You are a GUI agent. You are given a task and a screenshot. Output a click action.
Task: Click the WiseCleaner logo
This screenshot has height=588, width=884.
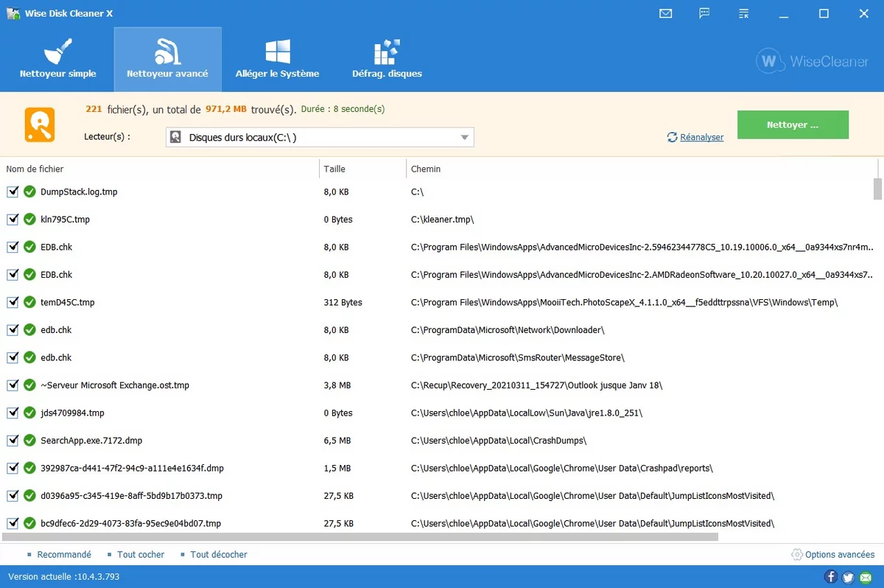[813, 61]
